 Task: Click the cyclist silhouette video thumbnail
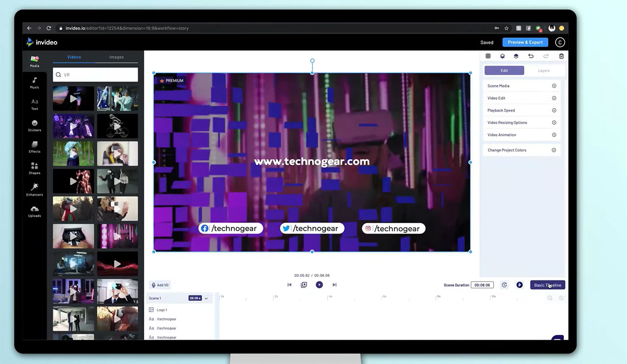118,126
